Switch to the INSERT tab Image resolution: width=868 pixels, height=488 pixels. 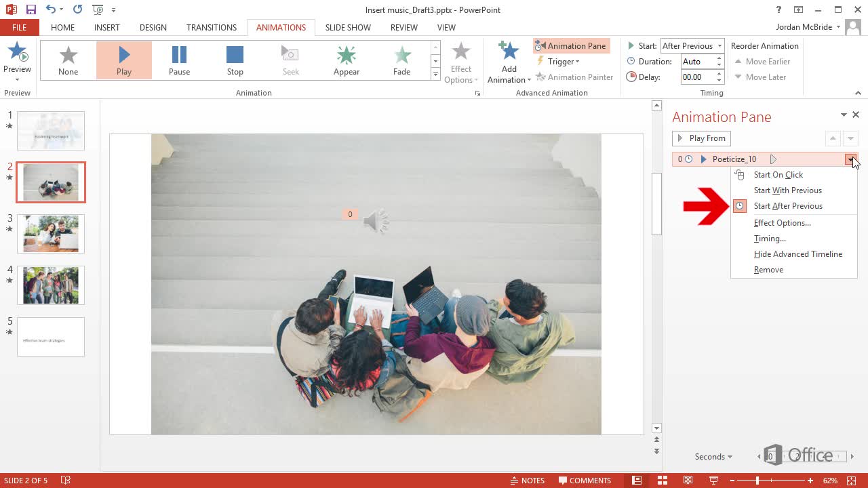(x=107, y=27)
